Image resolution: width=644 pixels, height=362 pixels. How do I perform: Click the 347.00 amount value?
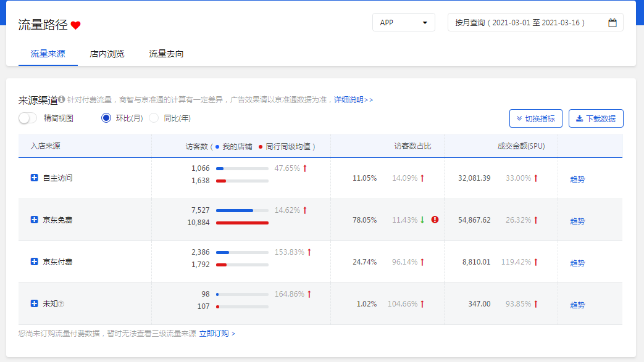[x=479, y=303]
